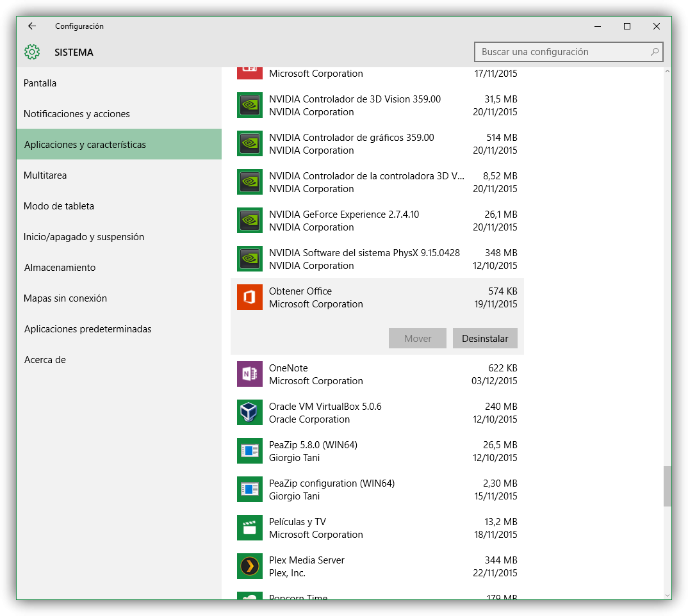Open Notificaciones y acciones
The image size is (688, 616).
pos(119,113)
